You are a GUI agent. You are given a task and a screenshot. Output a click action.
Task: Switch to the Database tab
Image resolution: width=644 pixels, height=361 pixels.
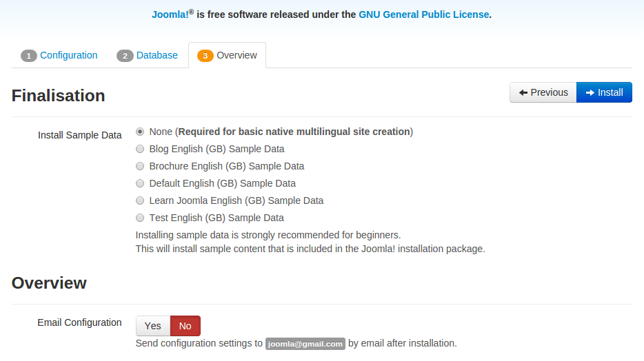point(147,55)
